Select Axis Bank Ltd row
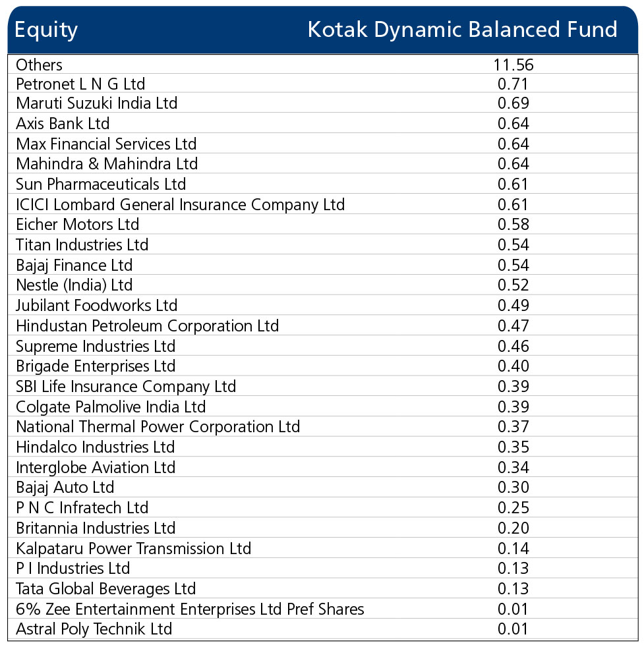 (x=323, y=123)
